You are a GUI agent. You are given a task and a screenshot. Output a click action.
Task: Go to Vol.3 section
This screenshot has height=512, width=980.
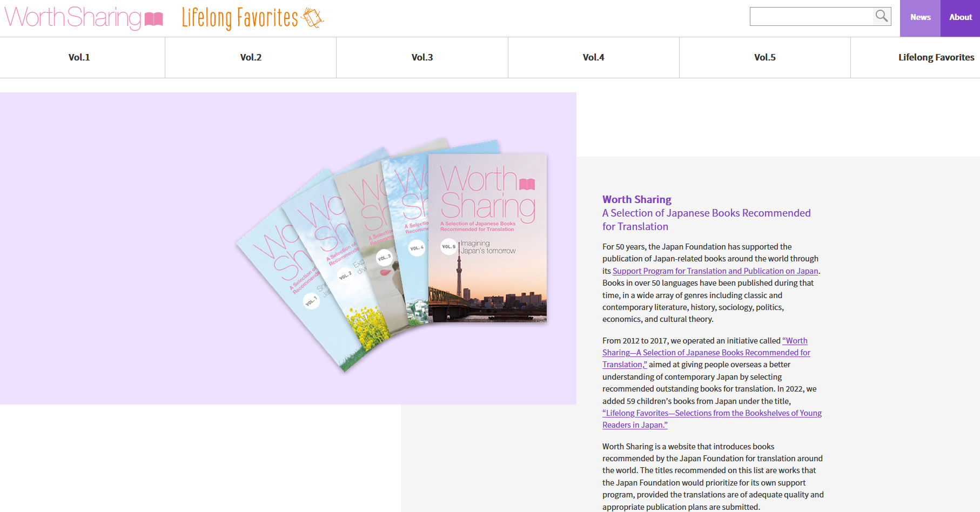click(x=422, y=57)
